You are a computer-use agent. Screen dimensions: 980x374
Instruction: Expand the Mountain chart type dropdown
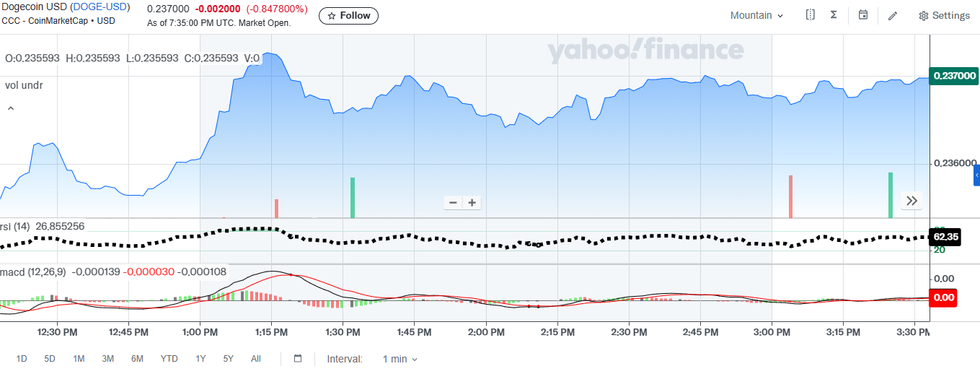(756, 16)
